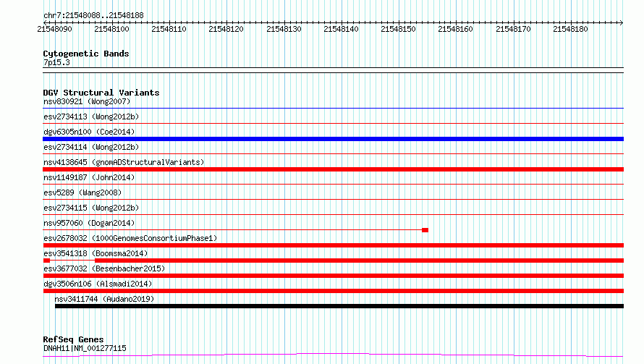Click ruler position 21548170

513,29
